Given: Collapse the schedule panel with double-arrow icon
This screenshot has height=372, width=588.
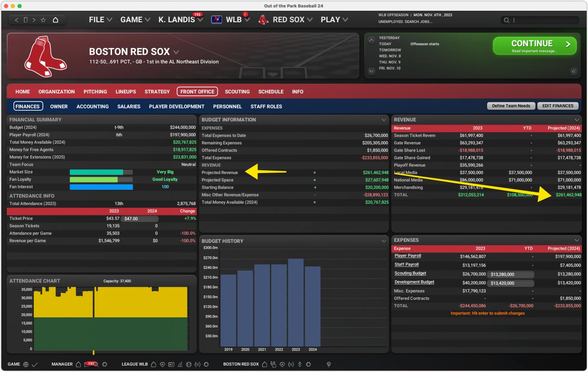Looking at the screenshot, I should (x=573, y=72).
